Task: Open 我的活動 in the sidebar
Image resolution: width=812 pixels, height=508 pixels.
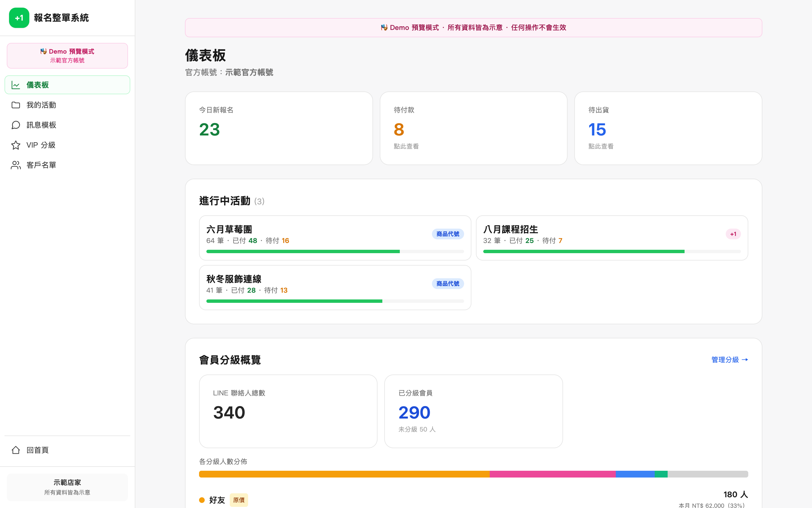Action: [x=67, y=105]
